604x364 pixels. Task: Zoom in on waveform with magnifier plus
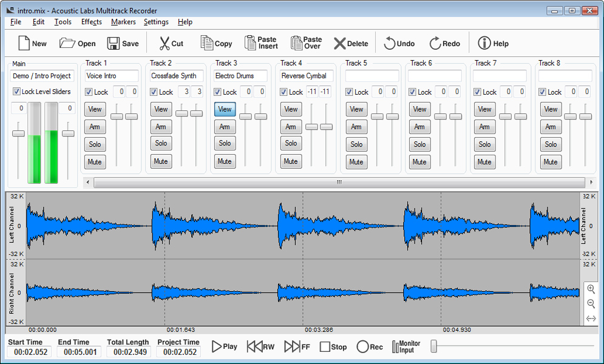pos(591,289)
